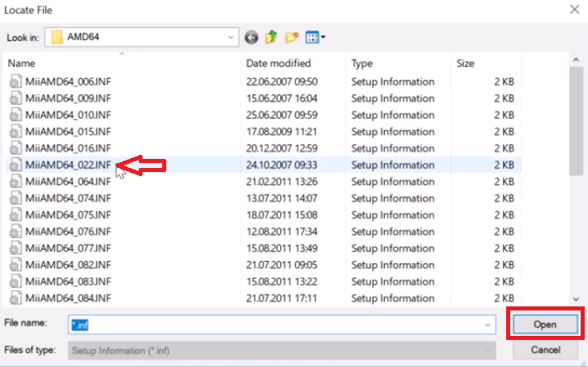Image resolution: width=588 pixels, height=367 pixels.
Task: Click the date 15.08.2011 13:22
Action: (x=282, y=281)
